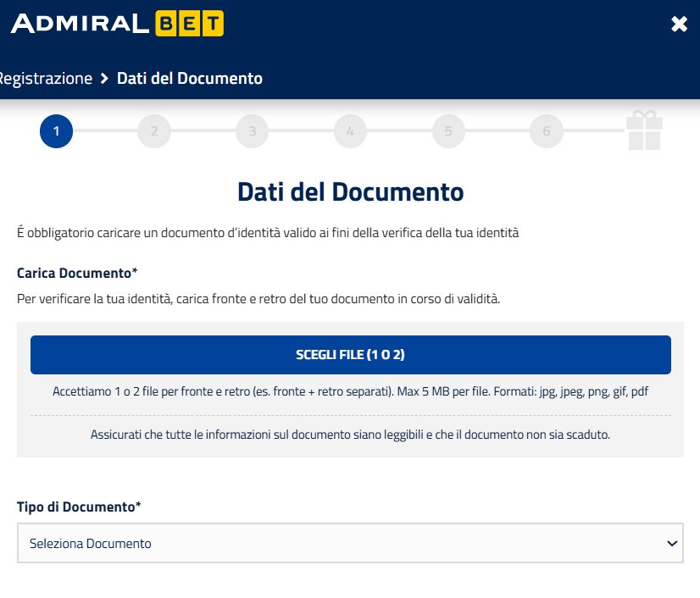Viewport: 700px width, 598px height.
Task: Select step 3 circle in progress bar
Action: click(x=252, y=131)
